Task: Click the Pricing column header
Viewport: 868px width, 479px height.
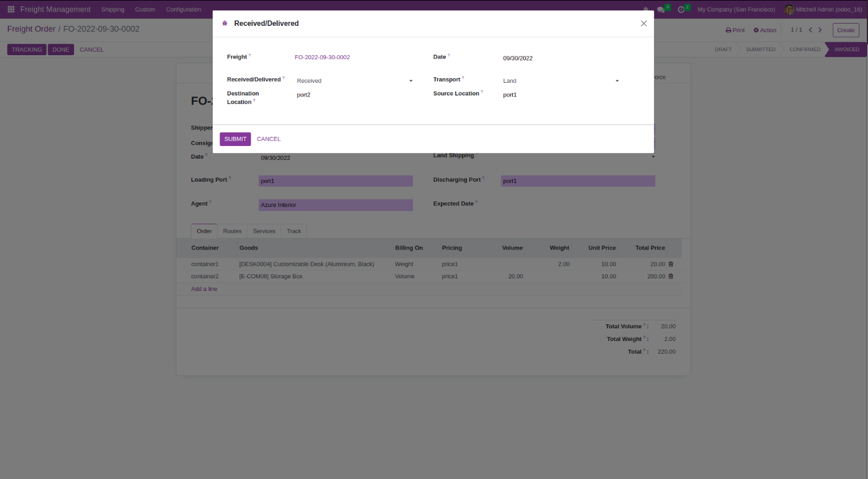Action: pos(452,248)
